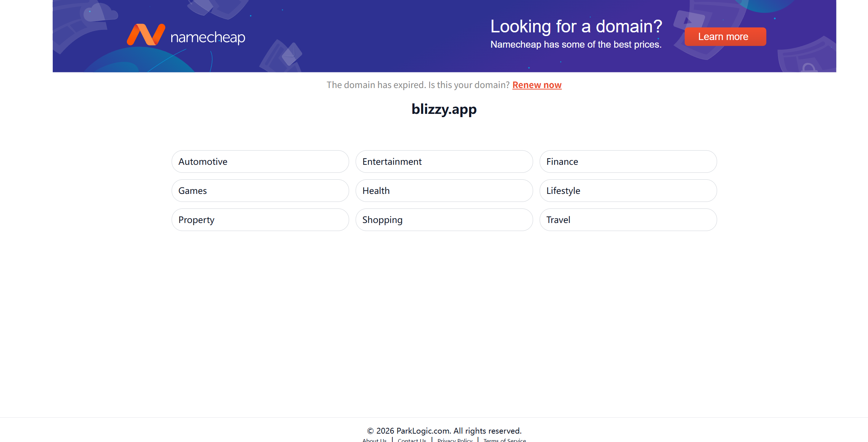Choose the Property category
The image size is (868, 442).
[x=260, y=220]
